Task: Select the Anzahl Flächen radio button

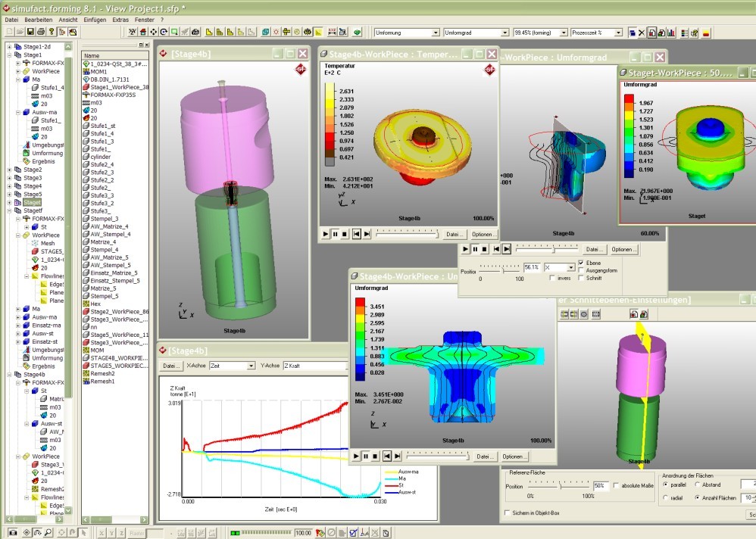Action: 697,497
